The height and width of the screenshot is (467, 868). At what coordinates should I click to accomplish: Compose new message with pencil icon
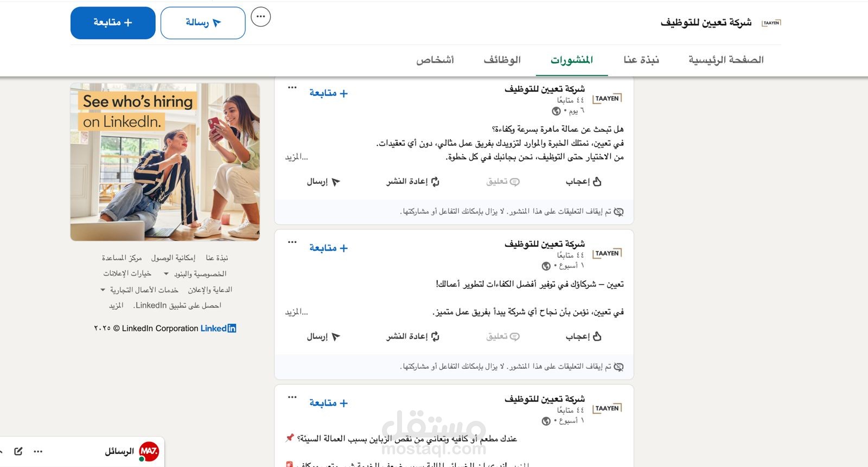pyautogui.click(x=18, y=451)
